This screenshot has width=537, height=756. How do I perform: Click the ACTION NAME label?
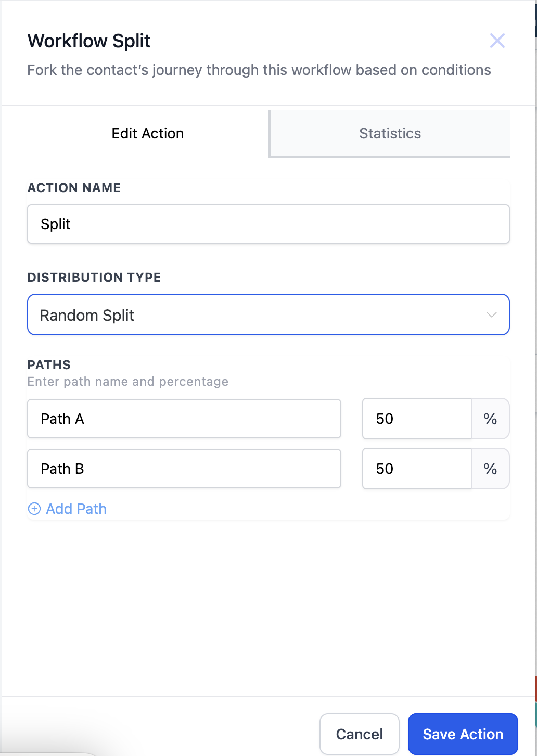(x=74, y=187)
